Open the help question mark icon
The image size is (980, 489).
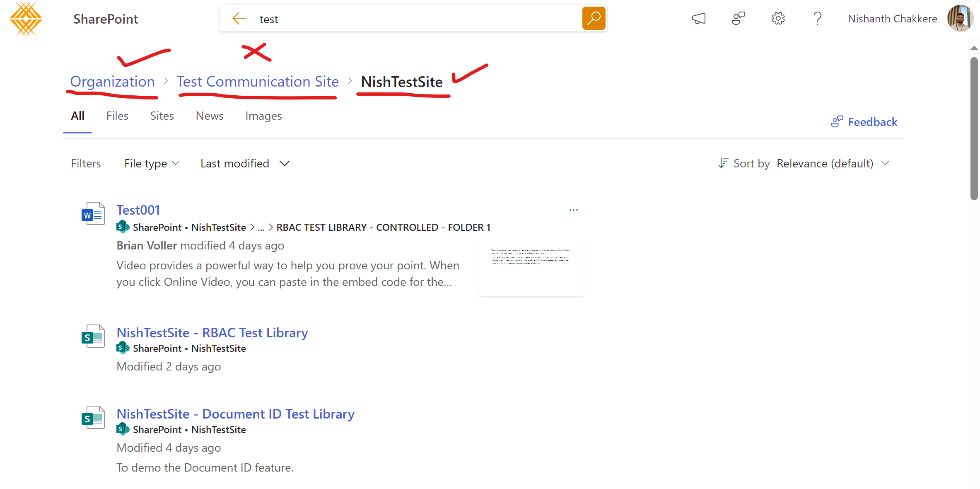(x=817, y=19)
